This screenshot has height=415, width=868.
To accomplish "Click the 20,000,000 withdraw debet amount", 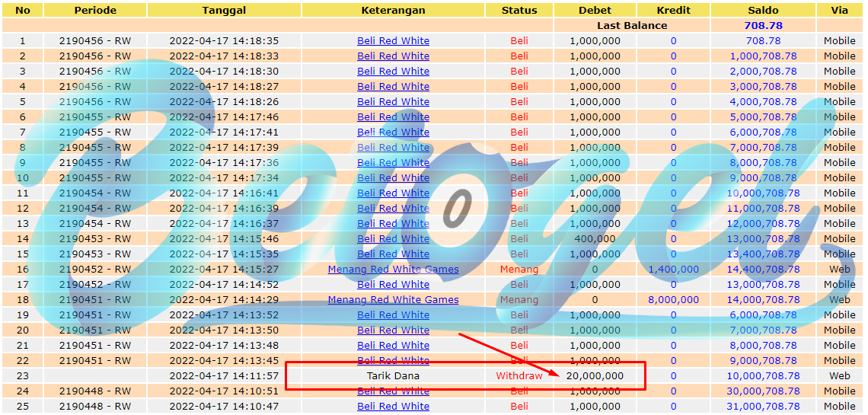I will [x=595, y=375].
